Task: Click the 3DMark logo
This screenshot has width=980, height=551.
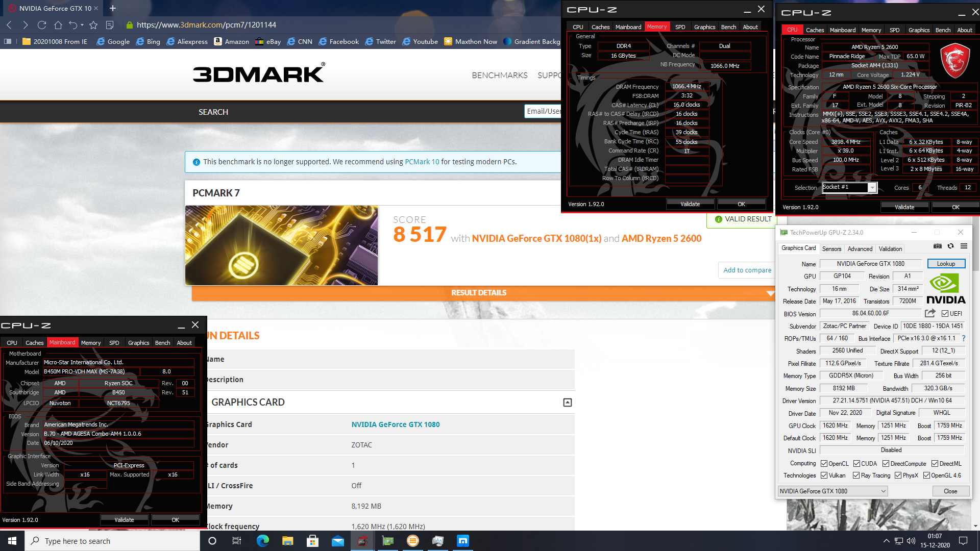Action: click(x=259, y=73)
